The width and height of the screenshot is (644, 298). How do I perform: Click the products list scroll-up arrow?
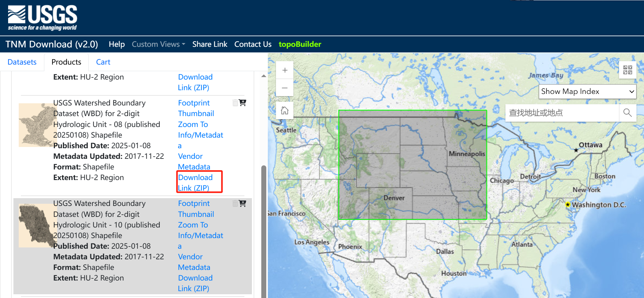tap(264, 76)
